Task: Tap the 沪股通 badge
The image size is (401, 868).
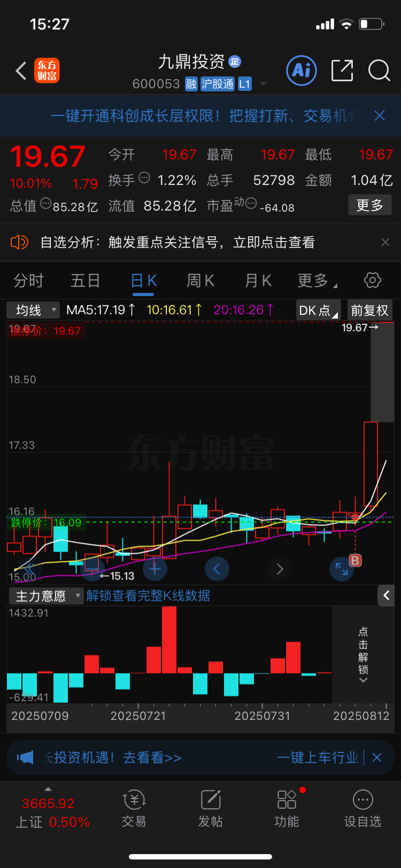Action: (218, 84)
